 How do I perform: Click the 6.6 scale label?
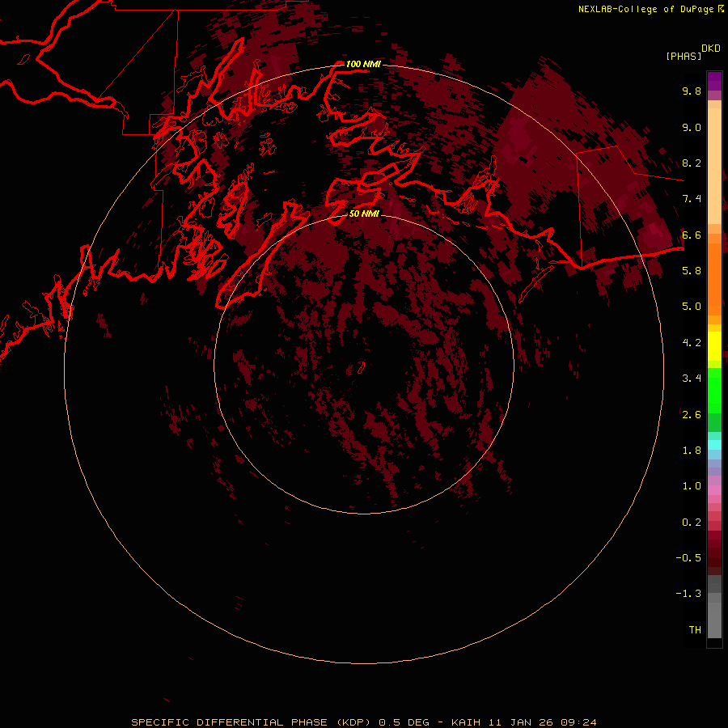click(x=692, y=235)
